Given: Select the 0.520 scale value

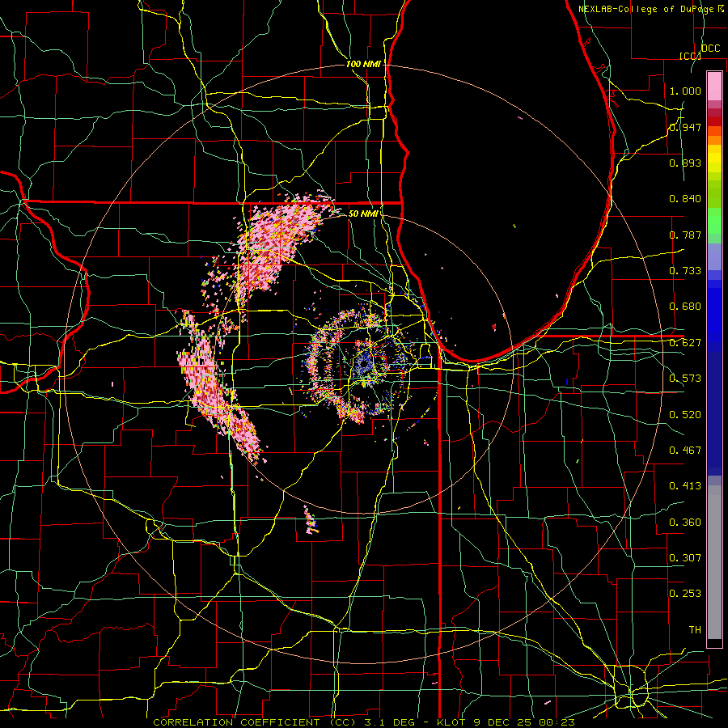Looking at the screenshot, I should pyautogui.click(x=685, y=414).
